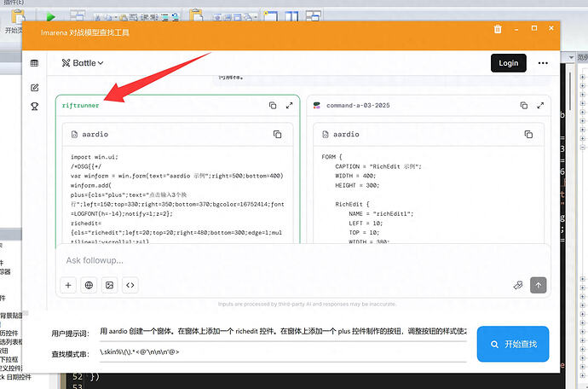Screen dimensions: 588x389
Task: Click the blue 开始查找 button
Action: 513,344
